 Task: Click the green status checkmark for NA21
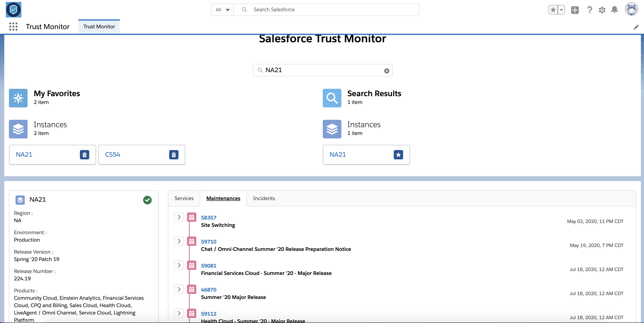point(147,200)
